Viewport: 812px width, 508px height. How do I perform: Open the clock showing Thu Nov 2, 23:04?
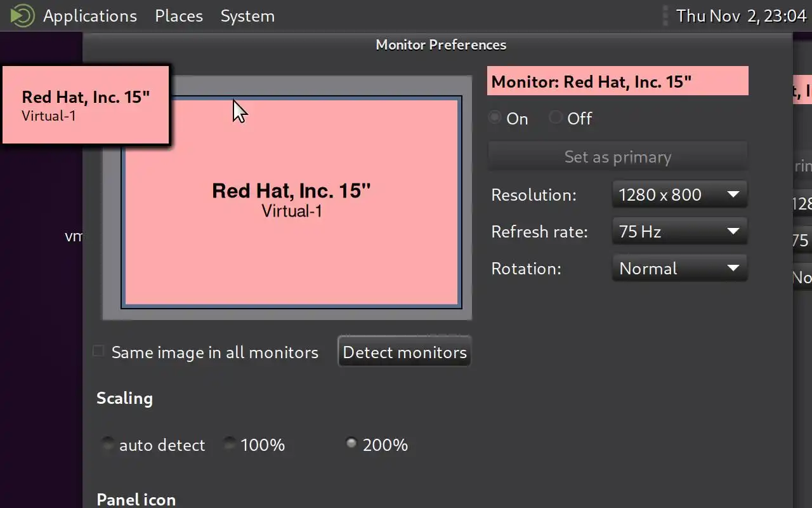[x=741, y=16]
